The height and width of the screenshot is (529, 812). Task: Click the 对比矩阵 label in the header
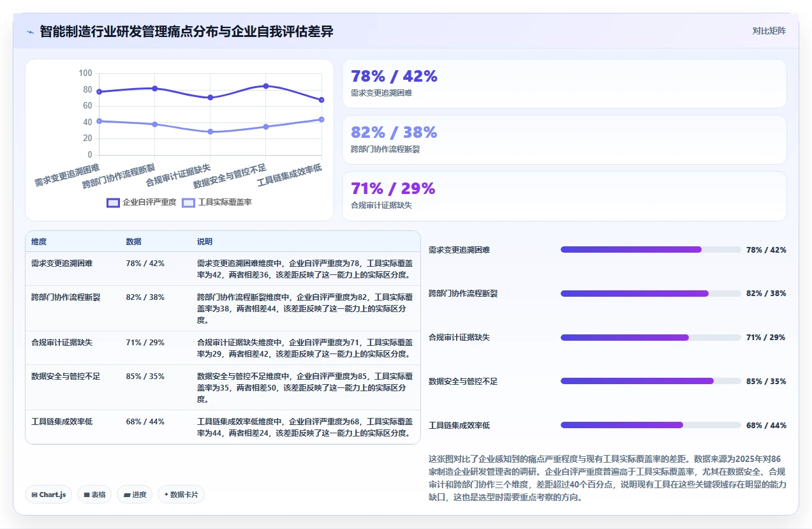coord(769,31)
